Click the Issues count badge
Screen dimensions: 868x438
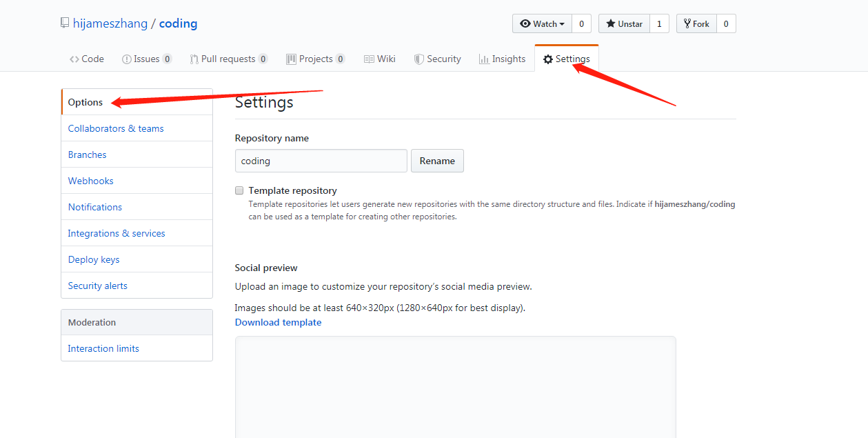[168, 59]
